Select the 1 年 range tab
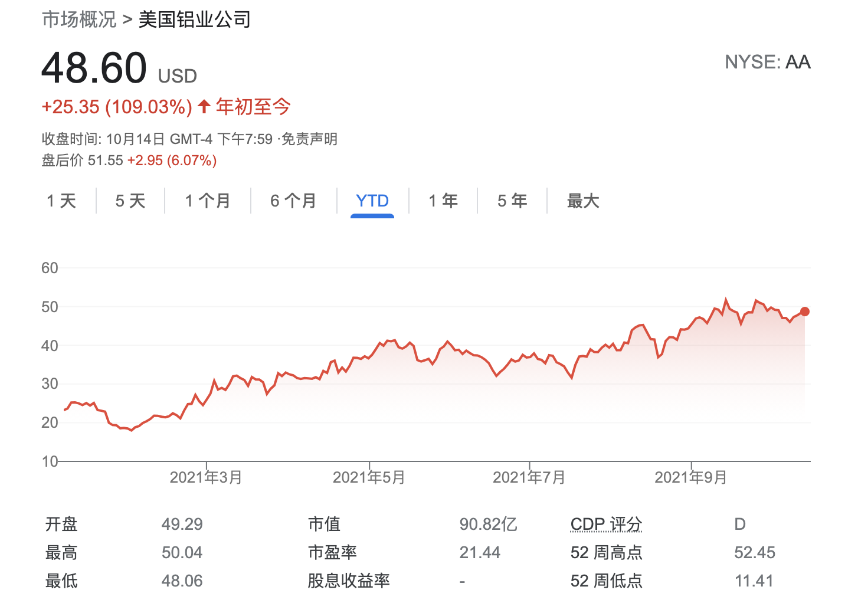858x616 pixels. pyautogui.click(x=443, y=201)
